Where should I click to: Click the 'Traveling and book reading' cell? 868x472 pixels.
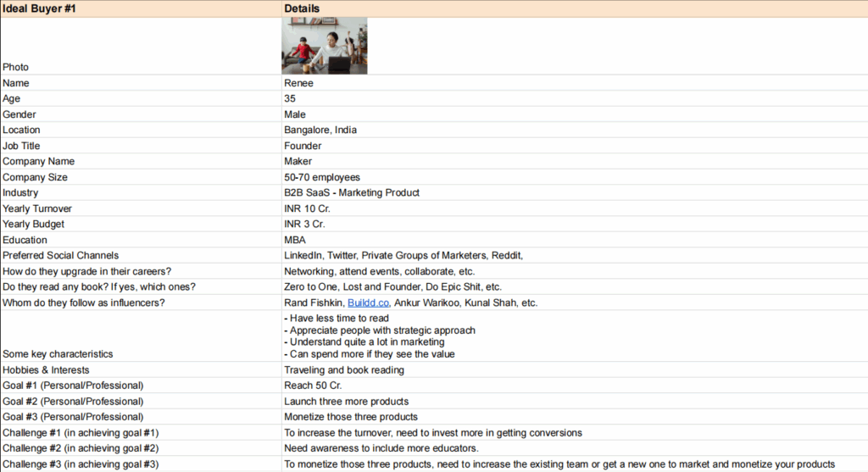click(x=344, y=370)
